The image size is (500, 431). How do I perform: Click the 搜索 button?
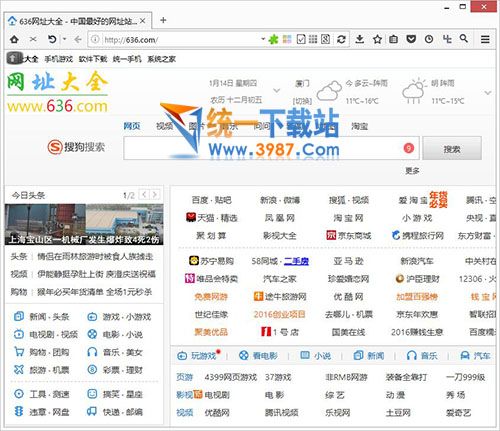[x=452, y=148]
